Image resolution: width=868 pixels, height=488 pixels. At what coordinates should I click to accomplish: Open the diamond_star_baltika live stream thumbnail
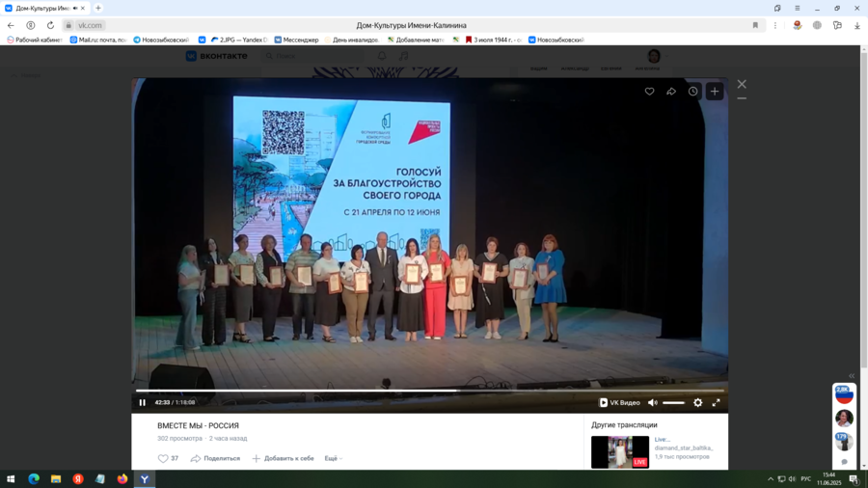pyautogui.click(x=619, y=451)
